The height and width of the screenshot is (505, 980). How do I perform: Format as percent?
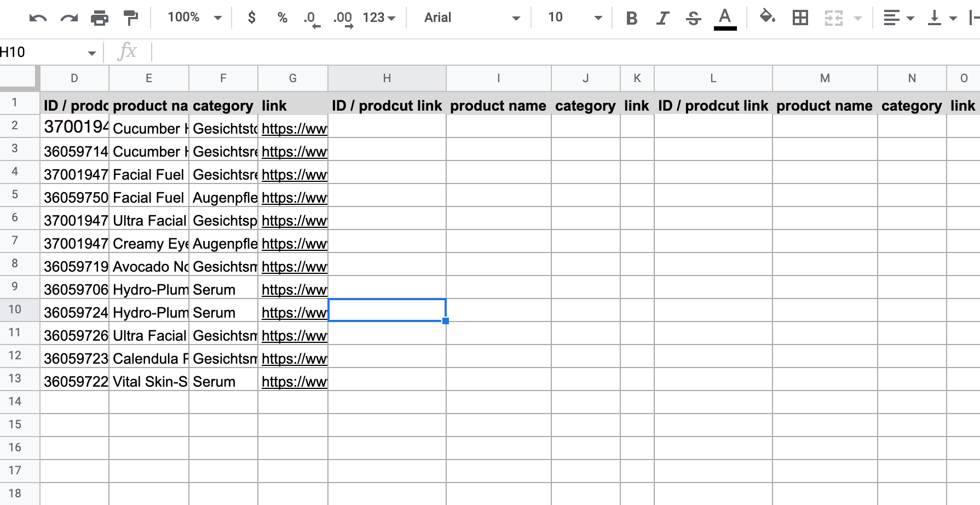pos(282,18)
